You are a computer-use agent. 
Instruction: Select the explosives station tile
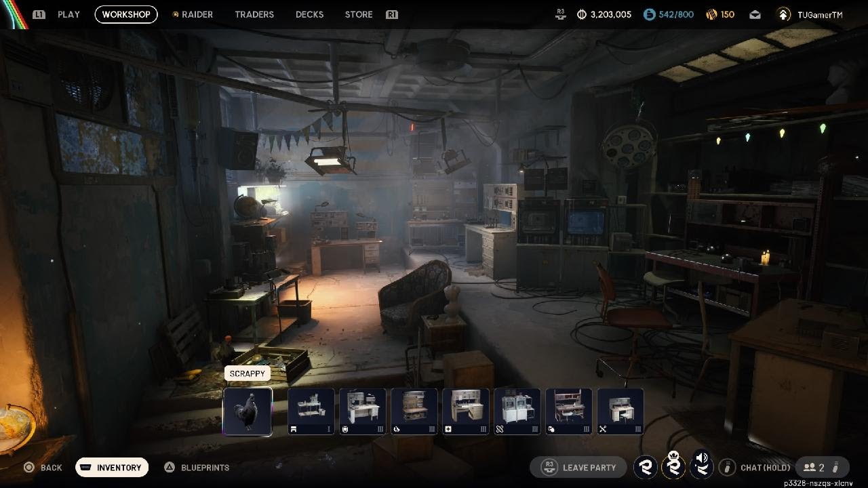click(569, 411)
